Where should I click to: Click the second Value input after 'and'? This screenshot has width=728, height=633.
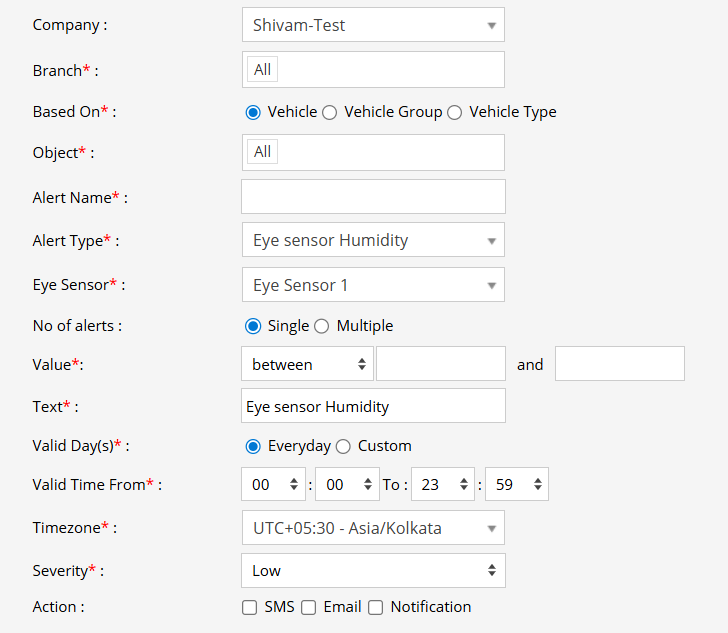(619, 365)
